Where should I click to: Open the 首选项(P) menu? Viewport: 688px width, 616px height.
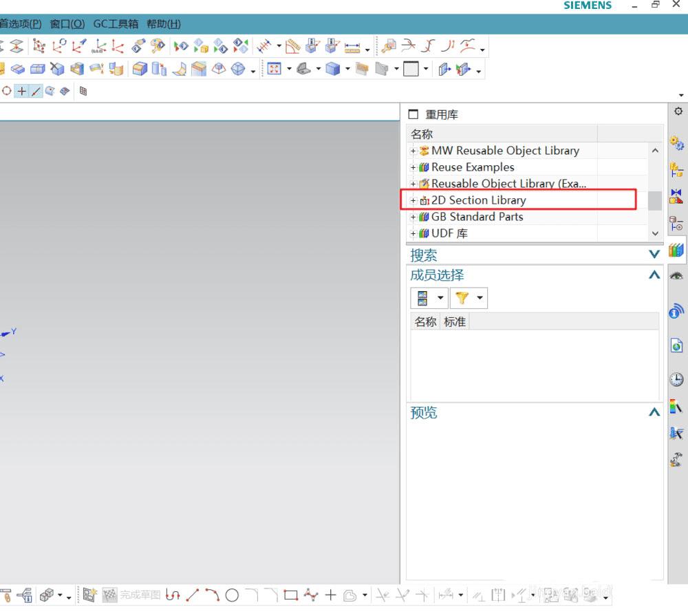(x=20, y=24)
